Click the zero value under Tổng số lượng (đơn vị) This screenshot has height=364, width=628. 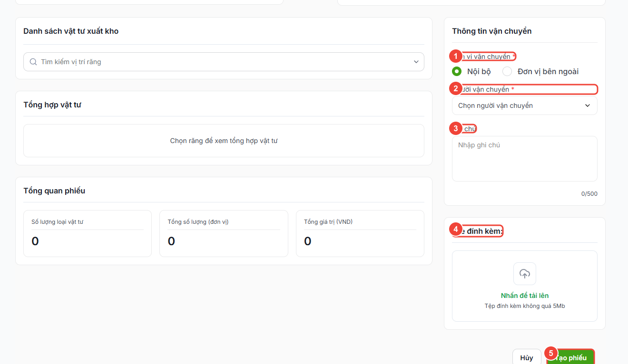171,241
